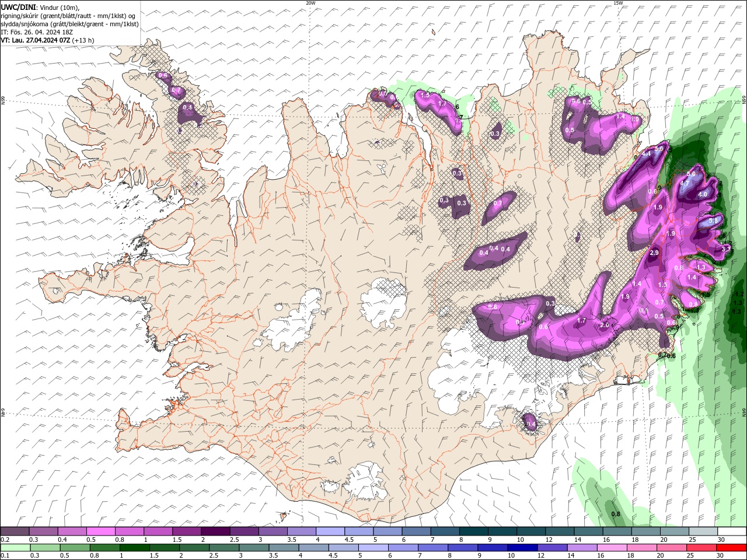
Task: Select the red 30 swatch in rain scale
Action: (732, 548)
